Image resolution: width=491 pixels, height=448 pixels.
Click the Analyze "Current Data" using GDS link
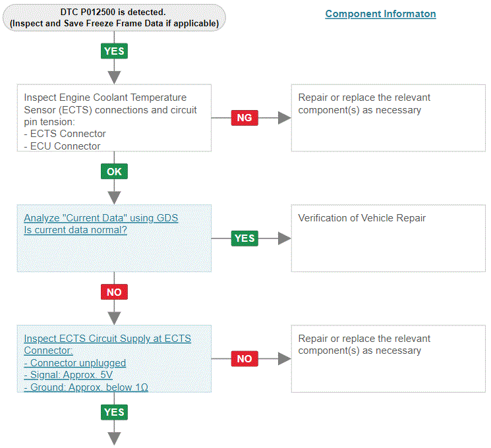tap(101, 218)
